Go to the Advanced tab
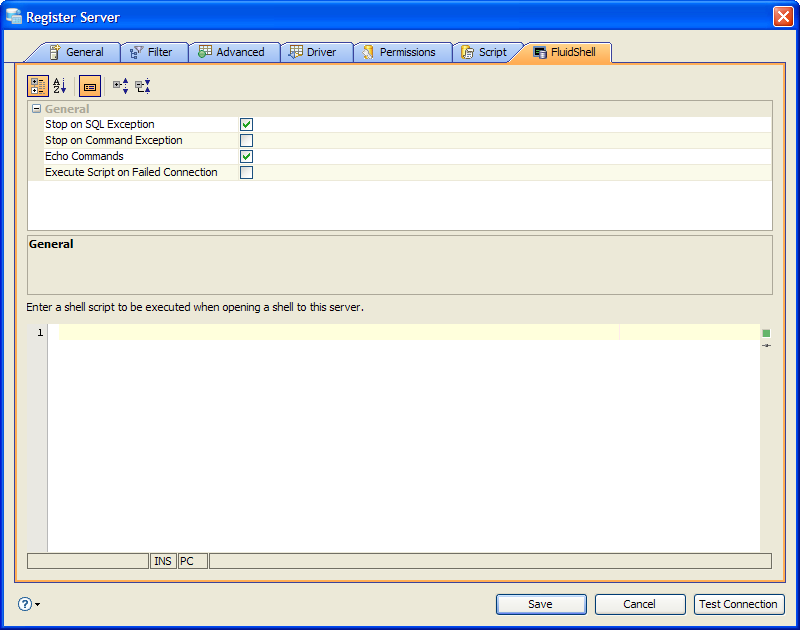Image resolution: width=800 pixels, height=630 pixels. point(232,52)
